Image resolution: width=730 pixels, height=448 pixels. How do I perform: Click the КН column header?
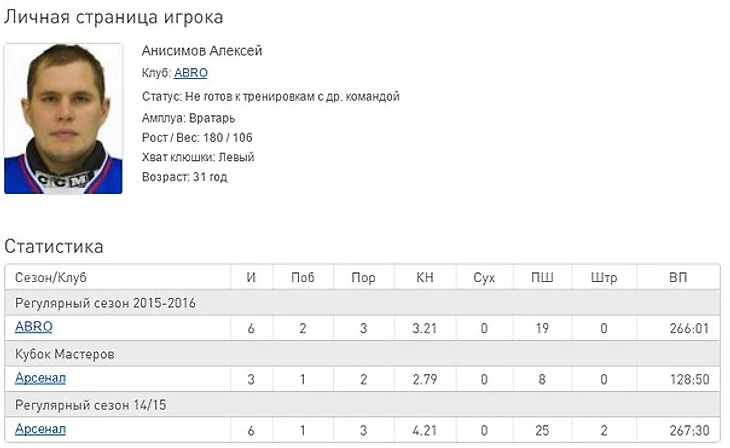point(425,277)
